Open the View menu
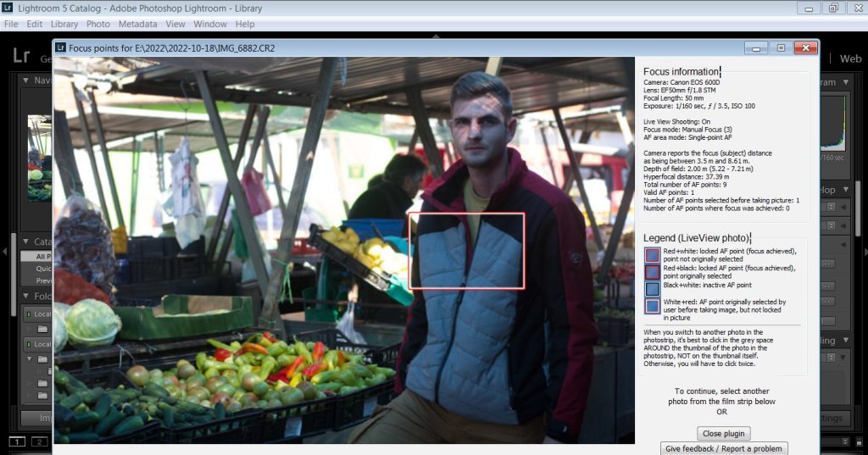The image size is (868, 455). pyautogui.click(x=175, y=24)
